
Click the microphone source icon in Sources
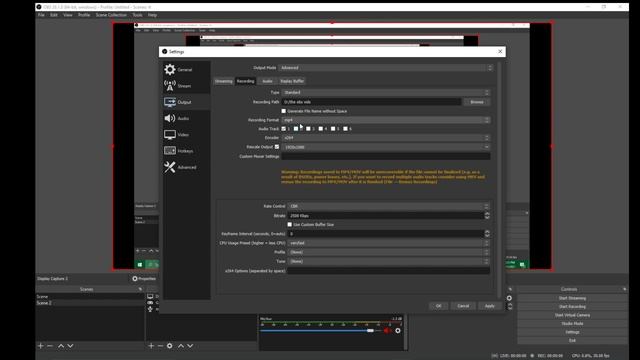coord(150,309)
